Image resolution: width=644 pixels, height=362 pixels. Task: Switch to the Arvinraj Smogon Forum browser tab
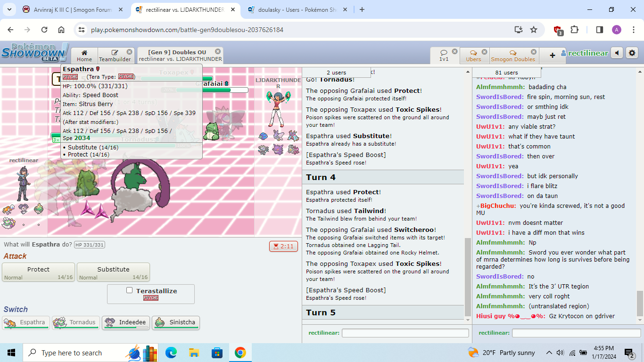tap(73, 9)
